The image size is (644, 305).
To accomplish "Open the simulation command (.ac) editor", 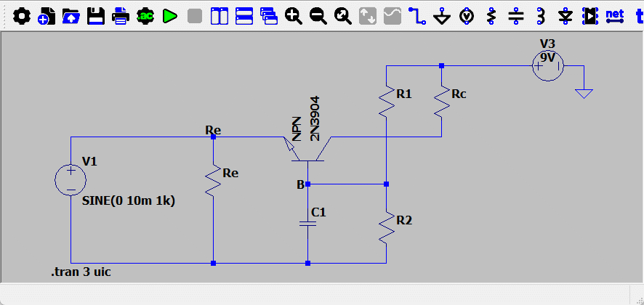I will pyautogui.click(x=145, y=16).
